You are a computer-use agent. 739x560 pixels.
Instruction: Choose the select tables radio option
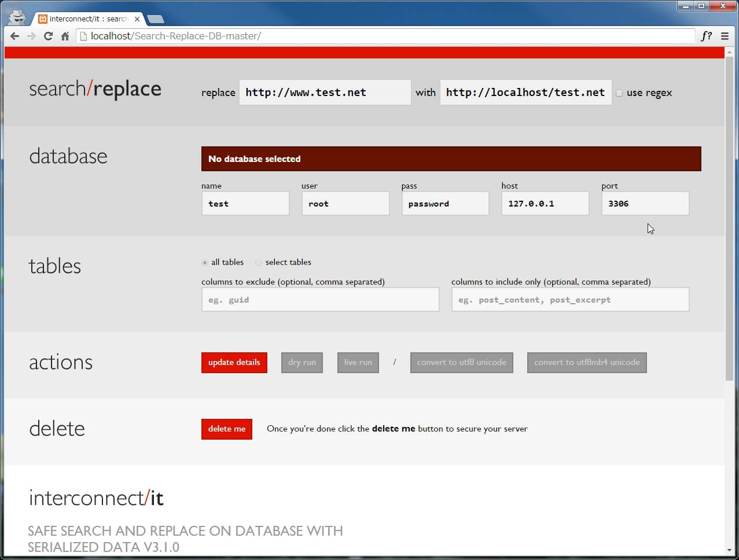[x=259, y=263]
